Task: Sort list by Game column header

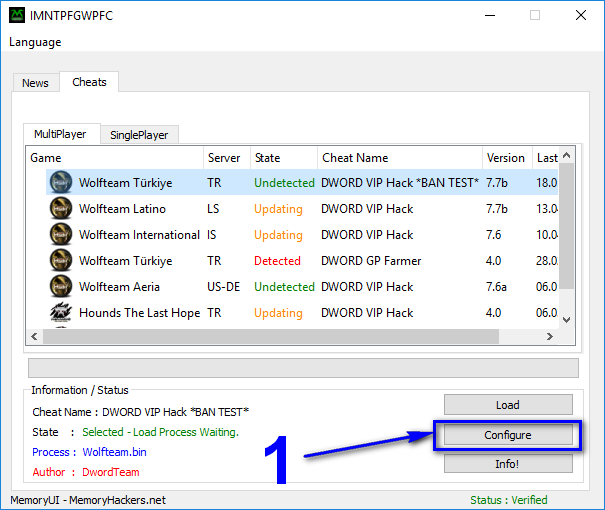Action: (115, 157)
